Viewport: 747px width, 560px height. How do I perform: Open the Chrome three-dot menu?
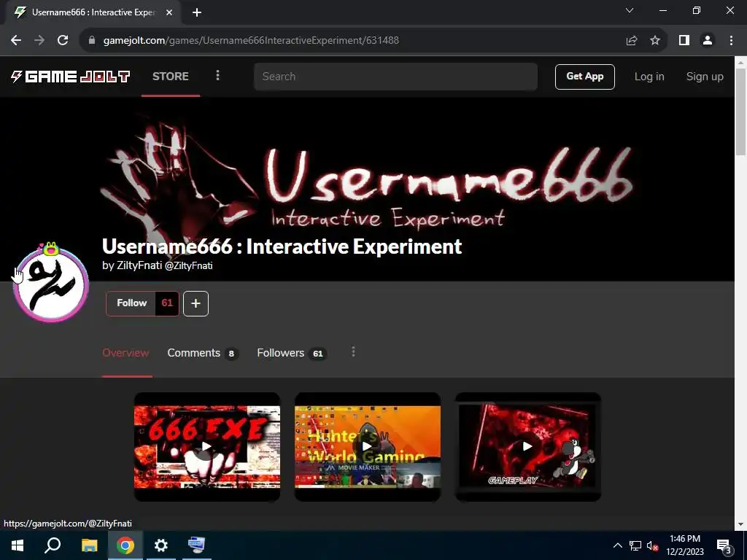[x=731, y=40]
